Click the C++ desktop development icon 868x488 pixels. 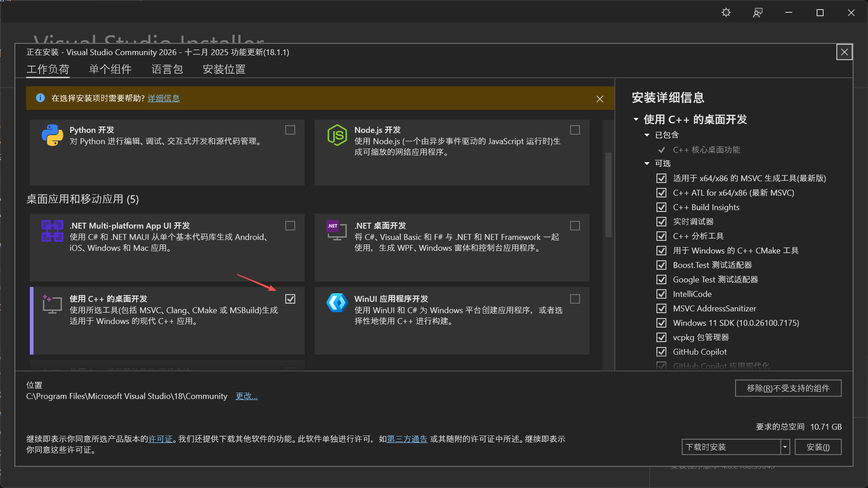(52, 304)
